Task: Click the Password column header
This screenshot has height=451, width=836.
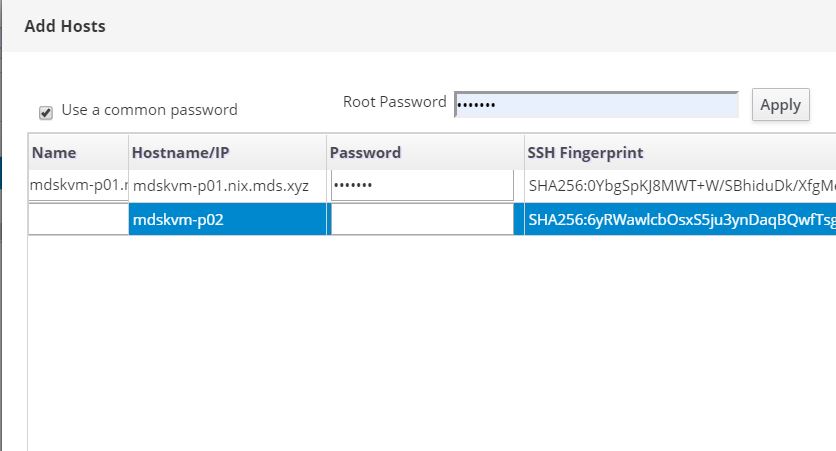Action: 365,153
